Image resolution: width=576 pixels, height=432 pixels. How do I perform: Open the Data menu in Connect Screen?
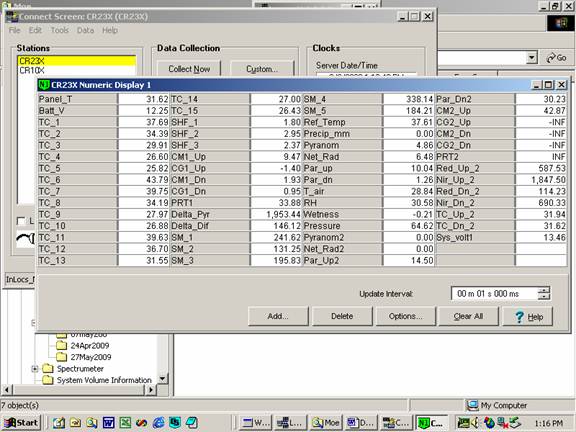click(x=86, y=30)
